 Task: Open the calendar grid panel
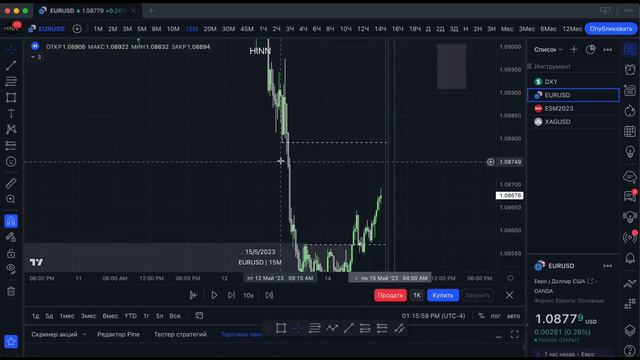[x=630, y=131]
